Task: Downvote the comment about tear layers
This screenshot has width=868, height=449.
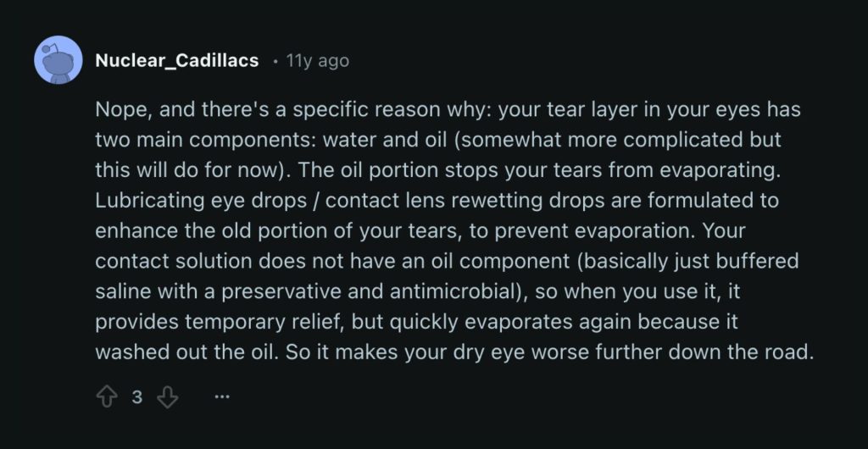Action: click(168, 396)
